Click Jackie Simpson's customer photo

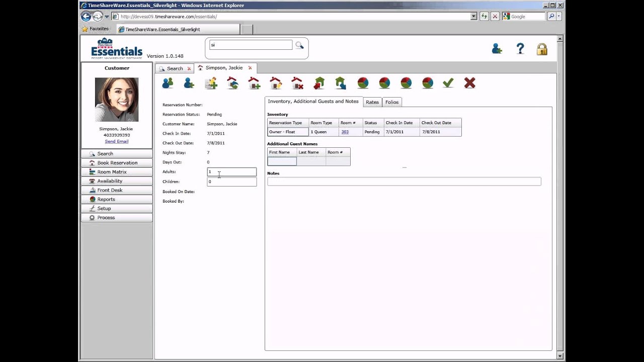click(x=117, y=100)
